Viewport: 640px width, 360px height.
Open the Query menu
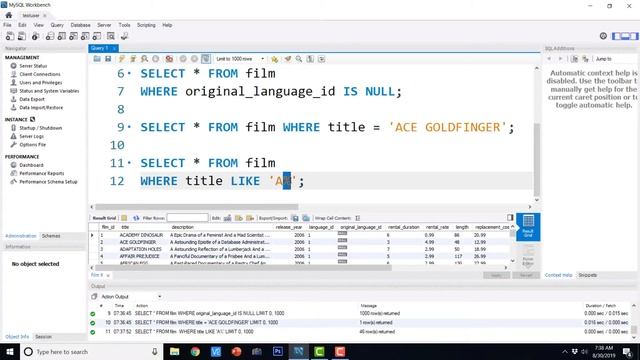57,25
